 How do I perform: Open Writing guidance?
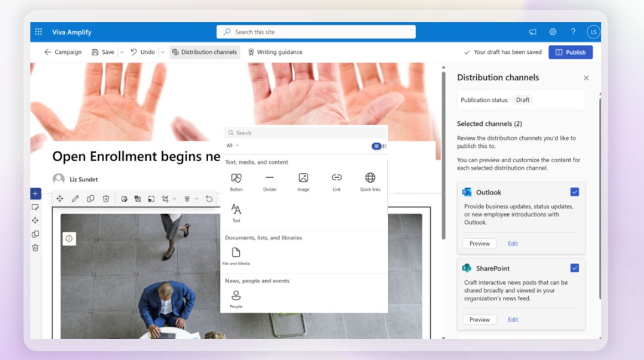(x=275, y=52)
